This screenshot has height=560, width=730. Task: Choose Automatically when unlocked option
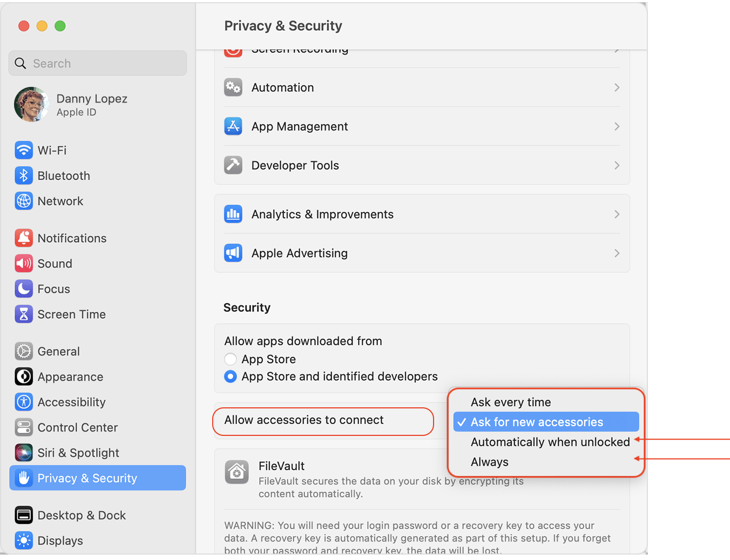pyautogui.click(x=550, y=442)
